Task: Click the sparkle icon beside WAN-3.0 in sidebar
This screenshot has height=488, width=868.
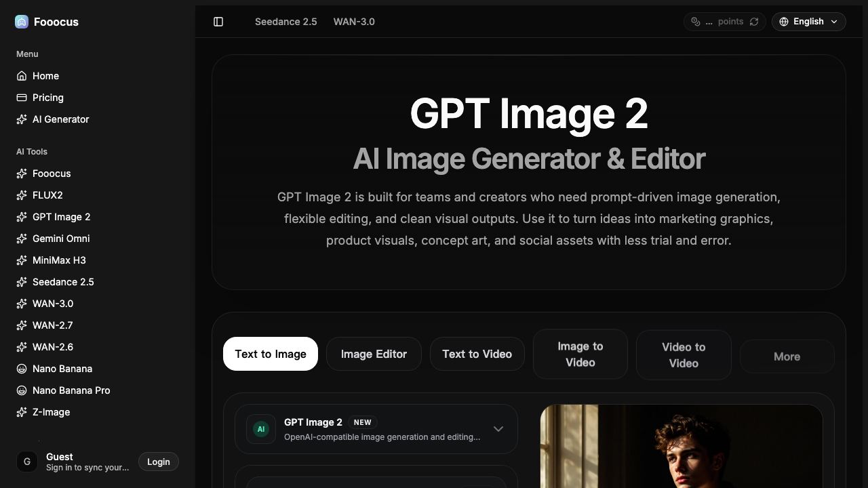Action: coord(22,304)
